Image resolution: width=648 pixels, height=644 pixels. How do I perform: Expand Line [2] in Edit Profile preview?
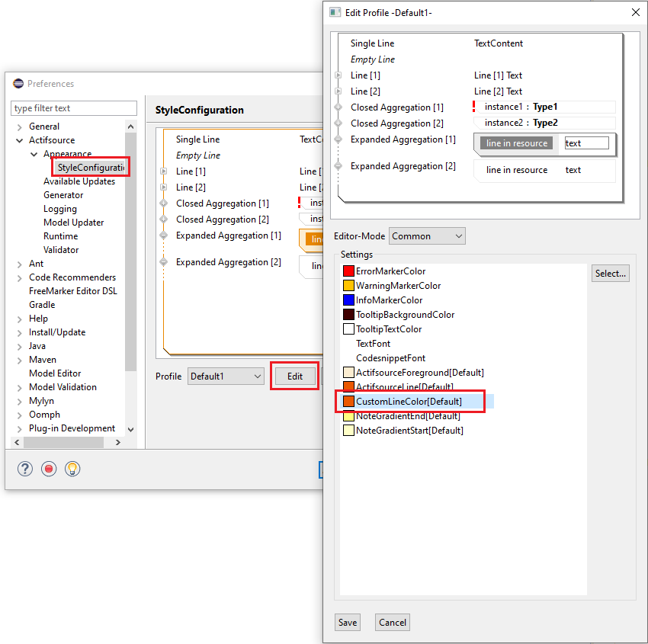(x=338, y=91)
